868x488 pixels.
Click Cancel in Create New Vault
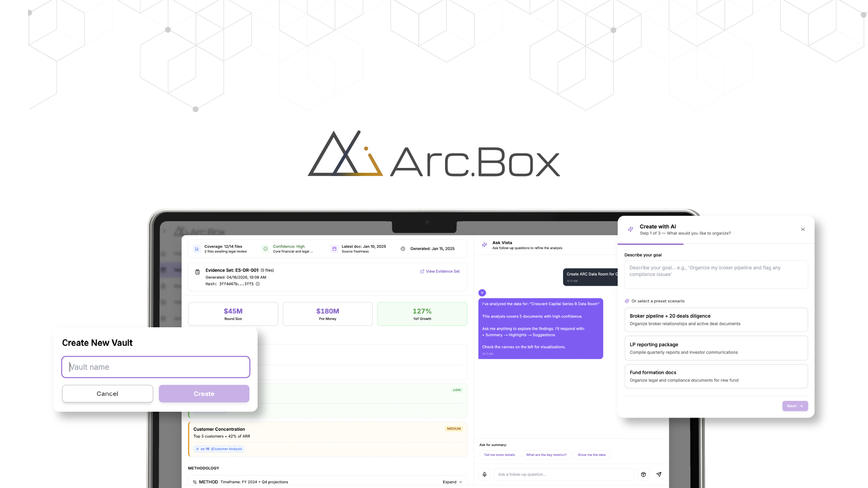108,394
